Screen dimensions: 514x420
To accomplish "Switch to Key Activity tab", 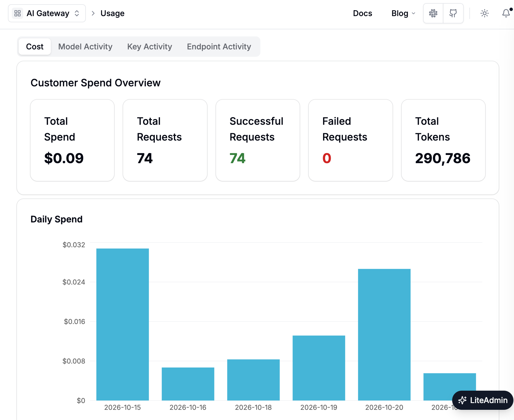I will point(150,47).
